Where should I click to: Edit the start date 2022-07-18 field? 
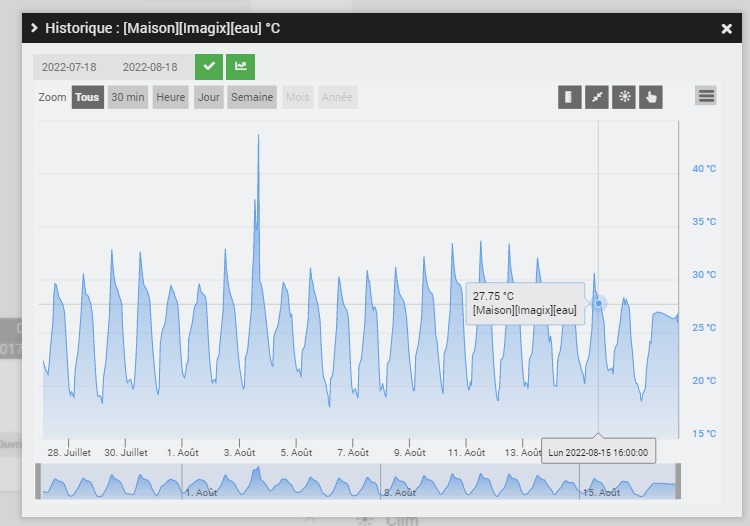click(69, 67)
